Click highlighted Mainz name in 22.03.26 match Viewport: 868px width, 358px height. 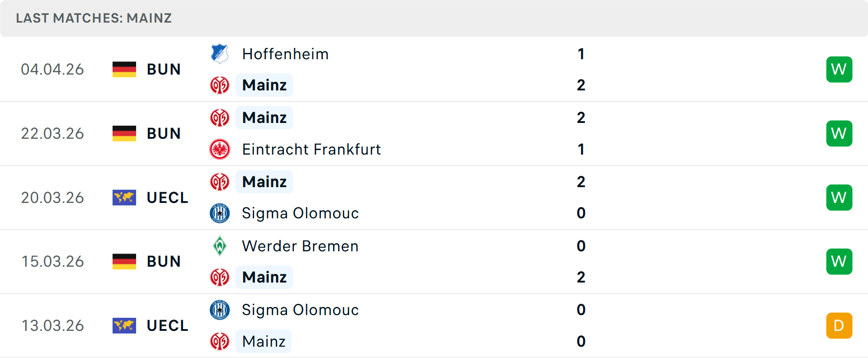(x=264, y=118)
